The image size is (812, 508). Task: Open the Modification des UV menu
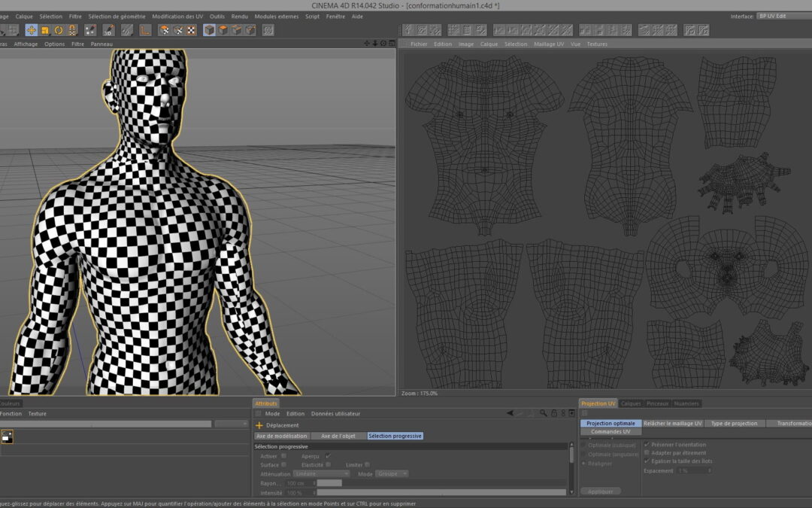[x=177, y=16]
